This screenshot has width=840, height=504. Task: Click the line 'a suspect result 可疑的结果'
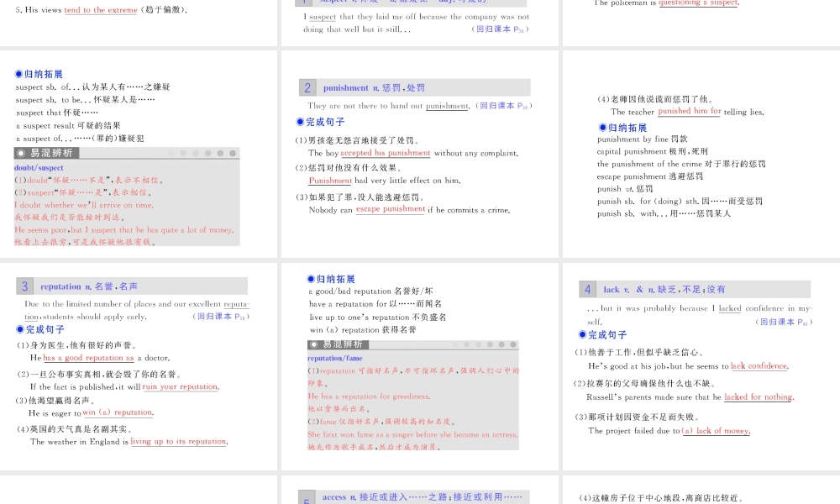[68, 126]
